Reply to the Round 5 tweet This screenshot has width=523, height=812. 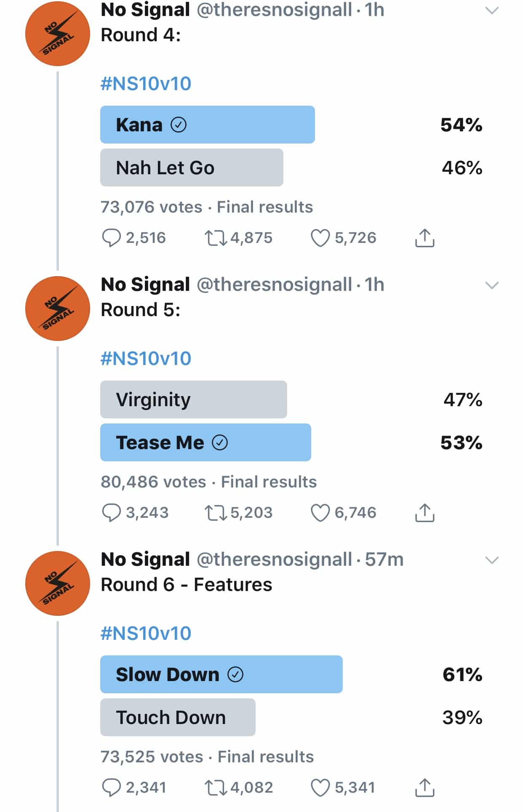click(x=112, y=513)
